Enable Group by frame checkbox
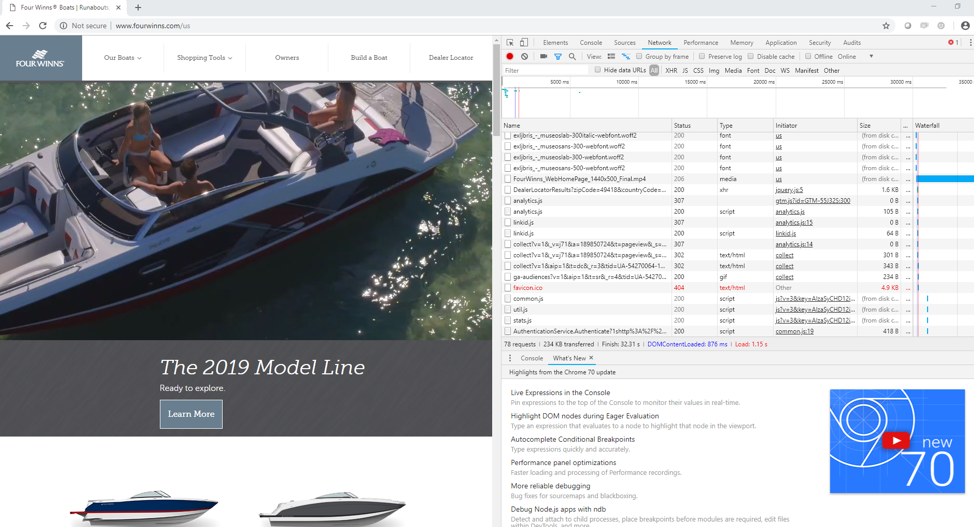974x527 pixels. [x=639, y=57]
